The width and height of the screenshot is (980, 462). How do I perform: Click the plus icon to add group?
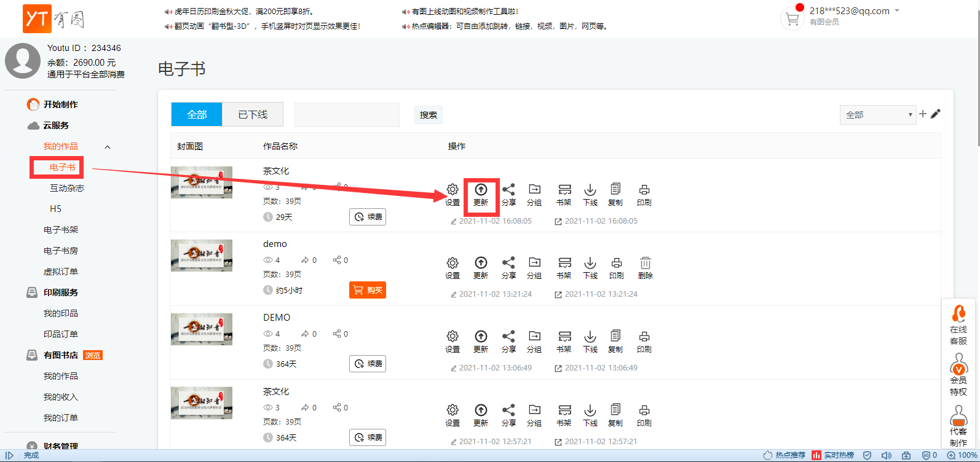point(923,114)
